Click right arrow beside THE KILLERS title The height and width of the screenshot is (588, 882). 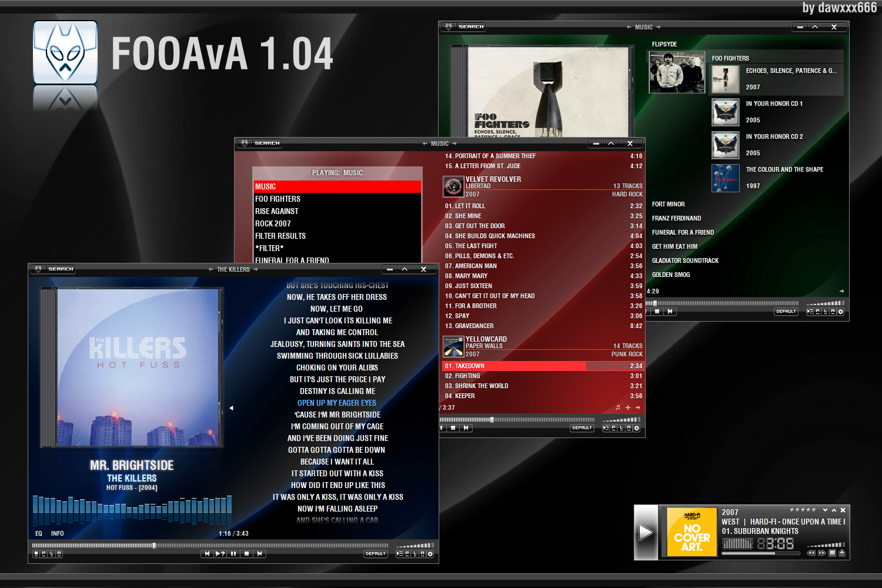(x=255, y=269)
